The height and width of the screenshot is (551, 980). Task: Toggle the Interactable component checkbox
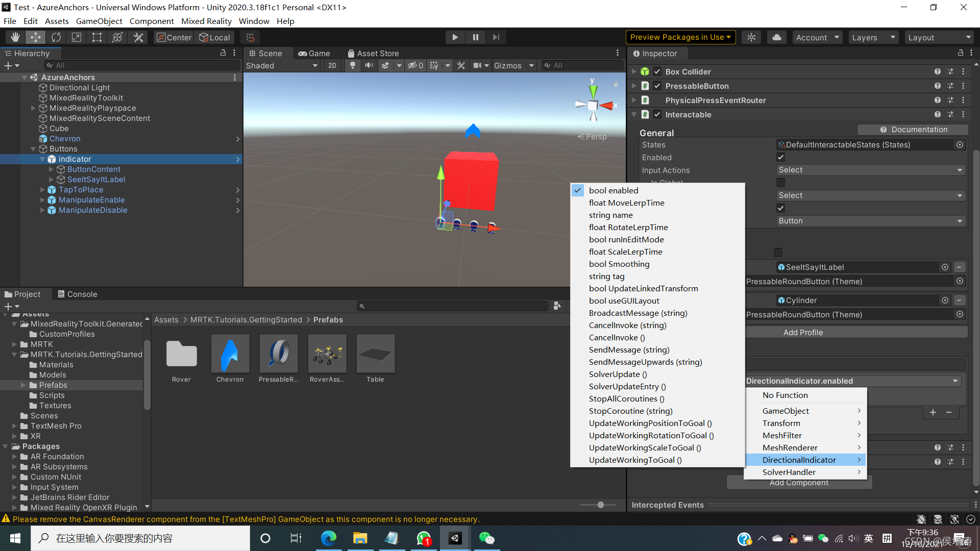(x=657, y=115)
